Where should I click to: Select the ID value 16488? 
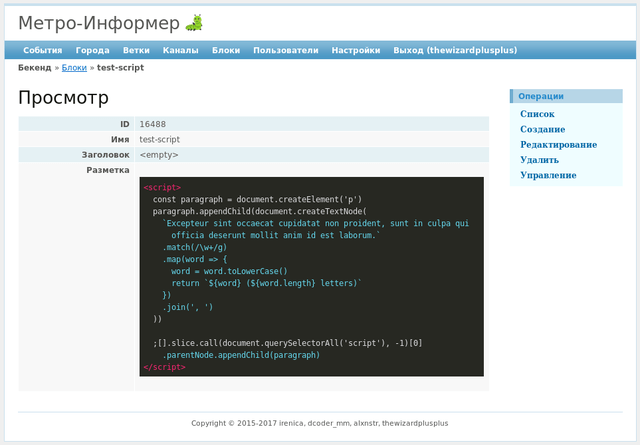point(153,124)
